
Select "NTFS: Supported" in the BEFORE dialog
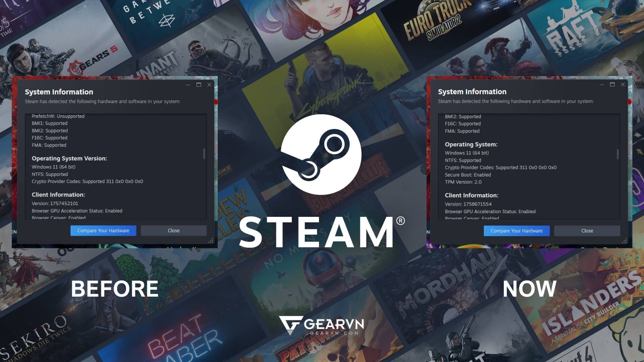pos(50,174)
